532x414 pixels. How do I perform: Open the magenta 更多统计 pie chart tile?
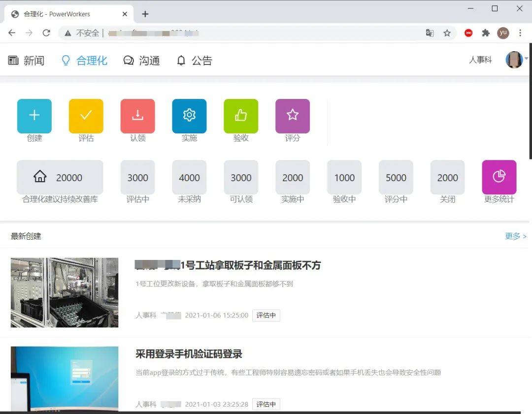(499, 177)
